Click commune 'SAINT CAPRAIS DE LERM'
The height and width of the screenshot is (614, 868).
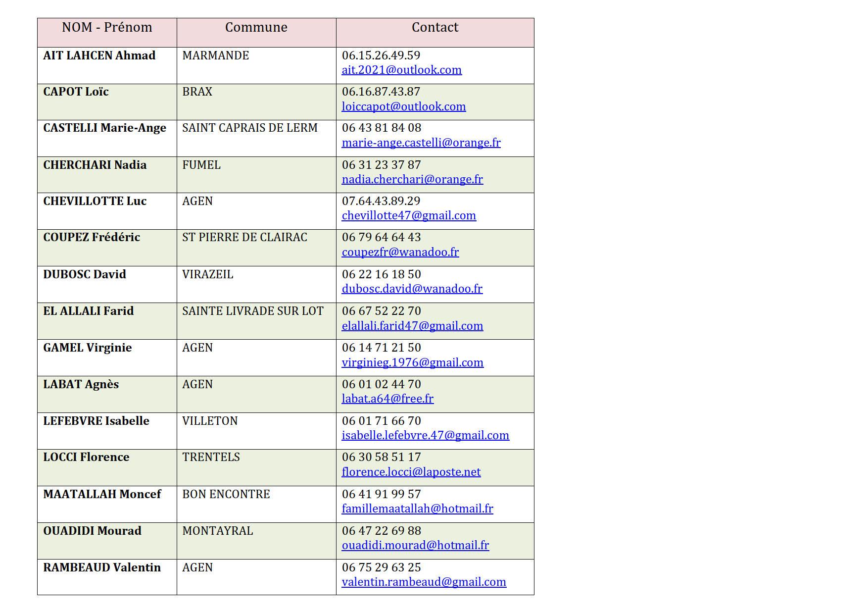click(x=249, y=128)
